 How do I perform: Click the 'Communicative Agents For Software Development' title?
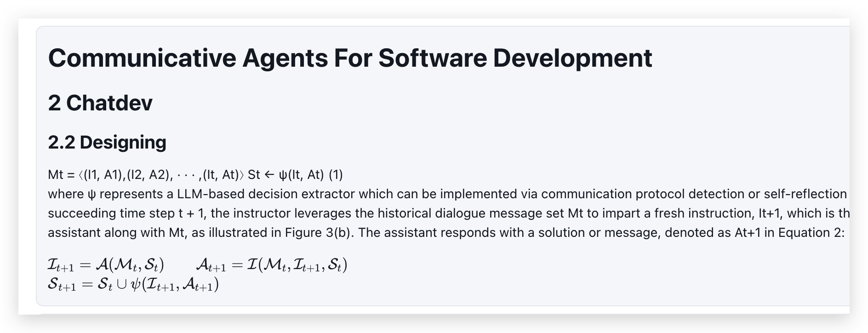349,58
